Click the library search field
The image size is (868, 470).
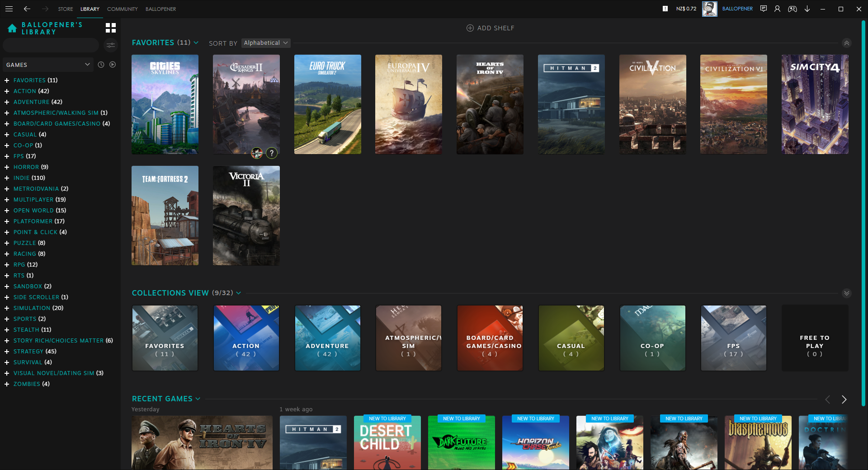pos(51,45)
